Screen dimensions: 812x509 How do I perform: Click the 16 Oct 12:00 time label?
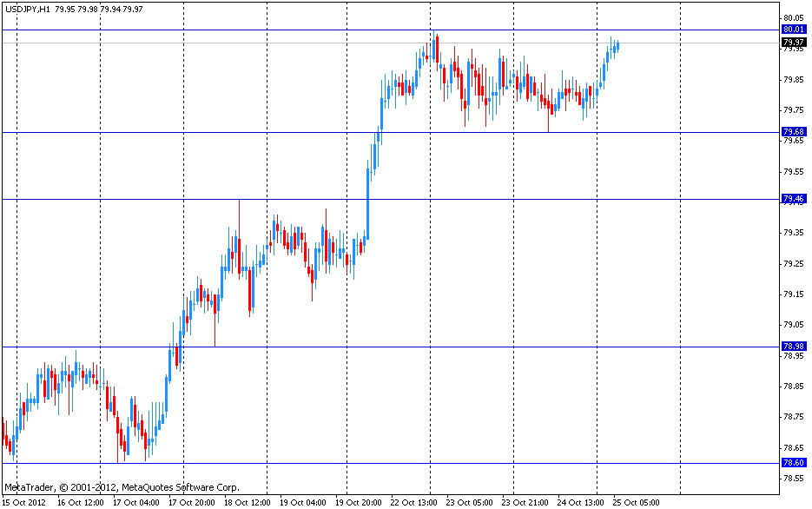click(80, 502)
